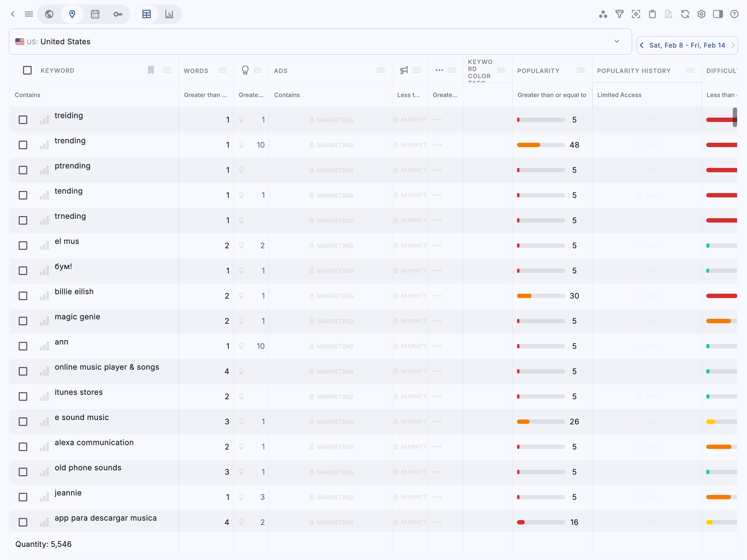747x560 pixels.
Task: Select the calendar view tab
Action: coord(95,14)
